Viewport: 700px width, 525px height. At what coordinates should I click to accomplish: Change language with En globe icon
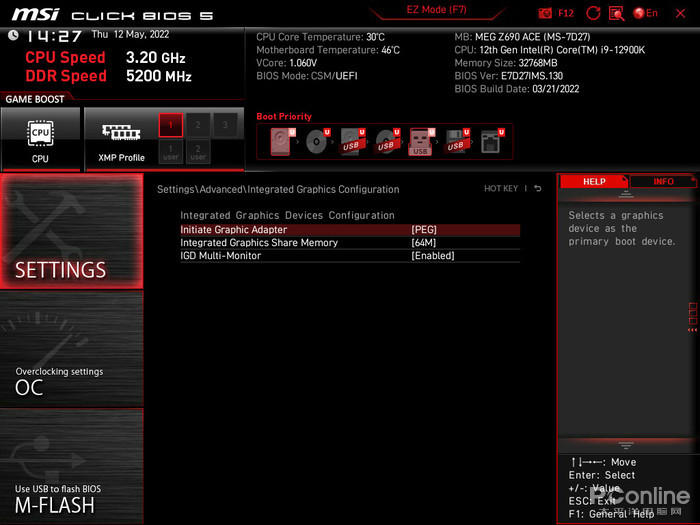[646, 13]
